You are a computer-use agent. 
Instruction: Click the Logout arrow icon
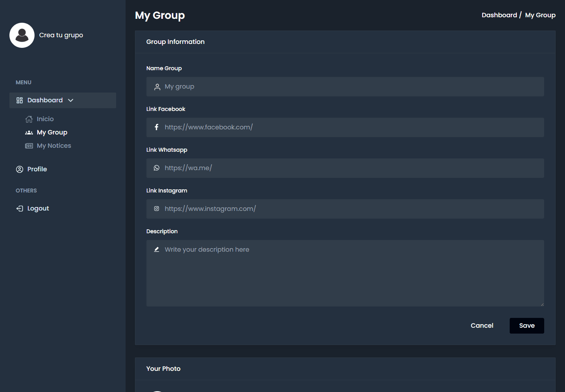[x=20, y=209]
